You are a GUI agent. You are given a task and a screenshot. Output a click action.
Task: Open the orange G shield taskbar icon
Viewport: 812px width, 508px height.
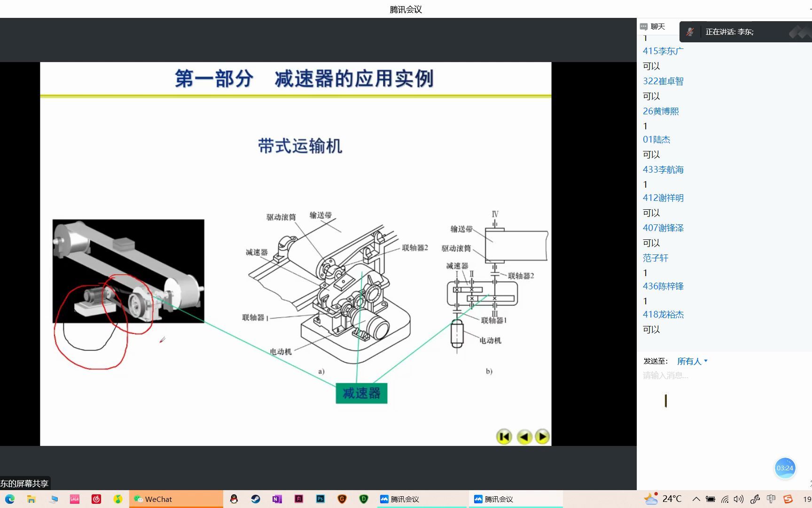coord(342,499)
